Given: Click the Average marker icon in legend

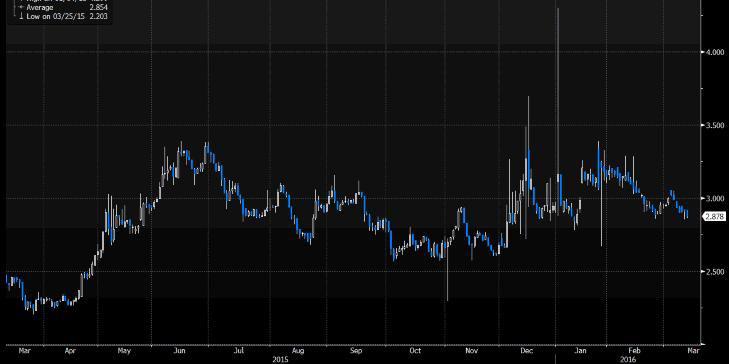Looking at the screenshot, I should pyautogui.click(x=21, y=8).
